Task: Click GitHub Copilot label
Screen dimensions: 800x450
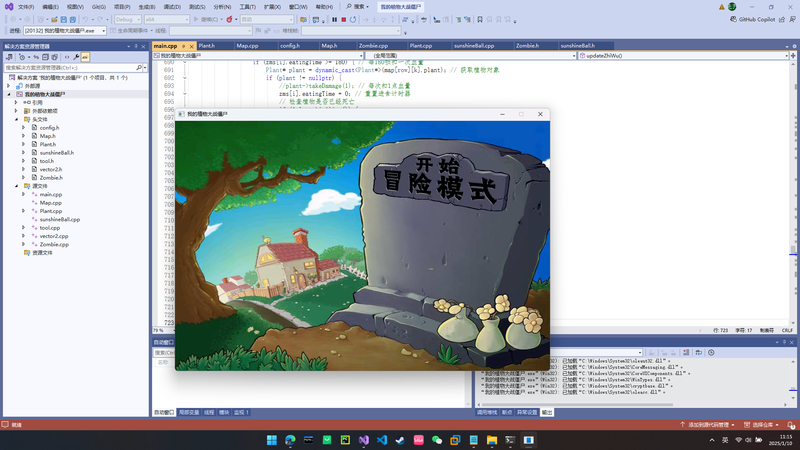Action: pos(757,19)
